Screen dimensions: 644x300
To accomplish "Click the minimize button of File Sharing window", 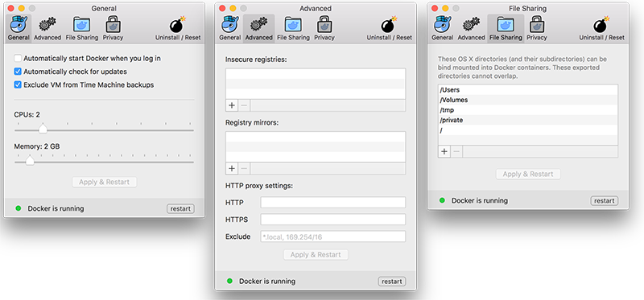I will click(x=445, y=8).
